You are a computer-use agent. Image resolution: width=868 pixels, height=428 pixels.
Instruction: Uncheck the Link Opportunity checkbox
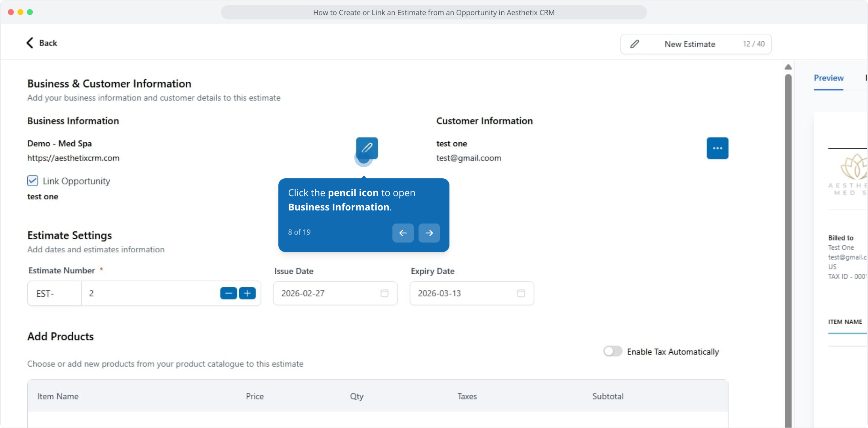tap(33, 181)
